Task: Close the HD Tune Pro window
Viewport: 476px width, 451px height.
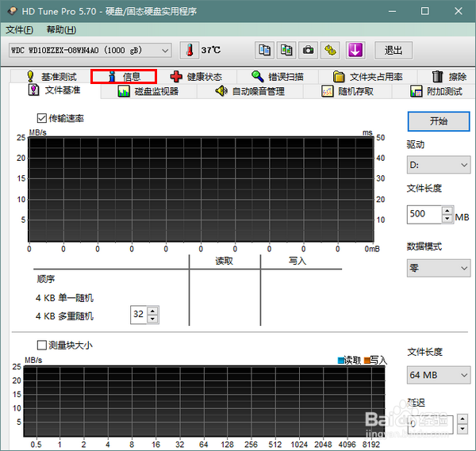Action: [x=458, y=11]
